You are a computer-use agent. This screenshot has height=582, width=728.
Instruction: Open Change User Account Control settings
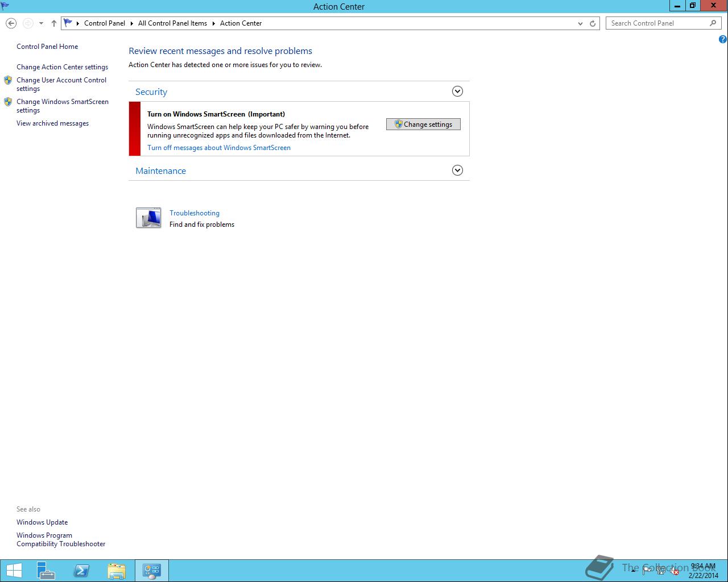pos(61,84)
